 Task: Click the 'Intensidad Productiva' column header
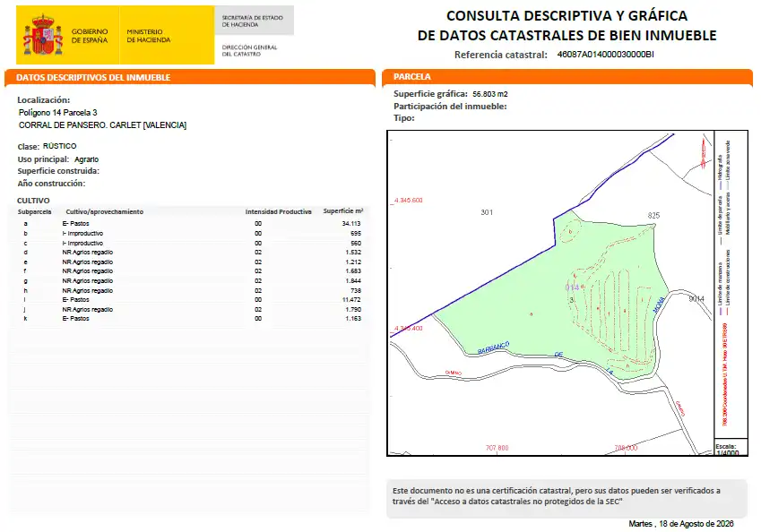point(278,212)
